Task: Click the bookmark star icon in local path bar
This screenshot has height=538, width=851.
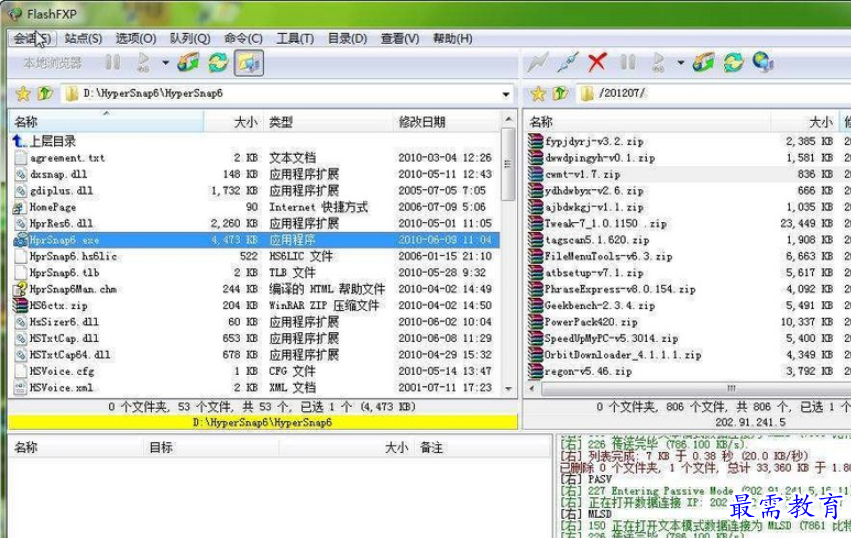Action: [23, 93]
